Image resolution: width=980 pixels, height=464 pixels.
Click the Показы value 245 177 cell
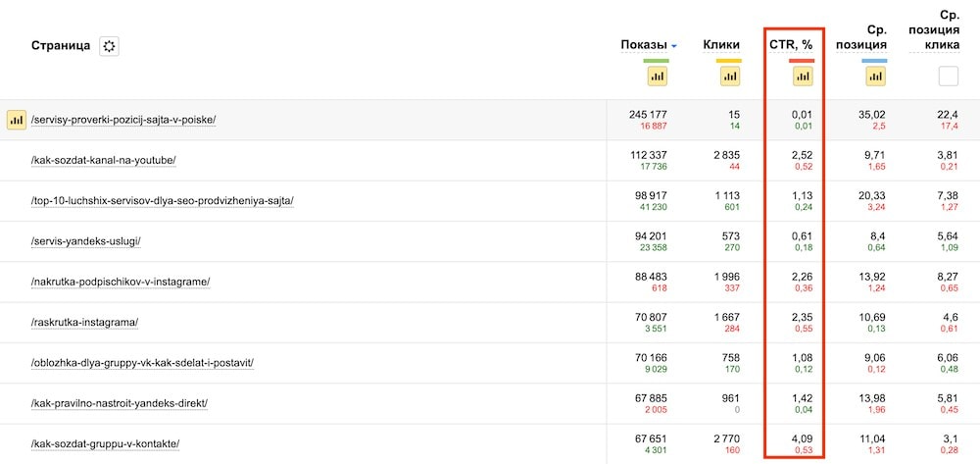(648, 115)
